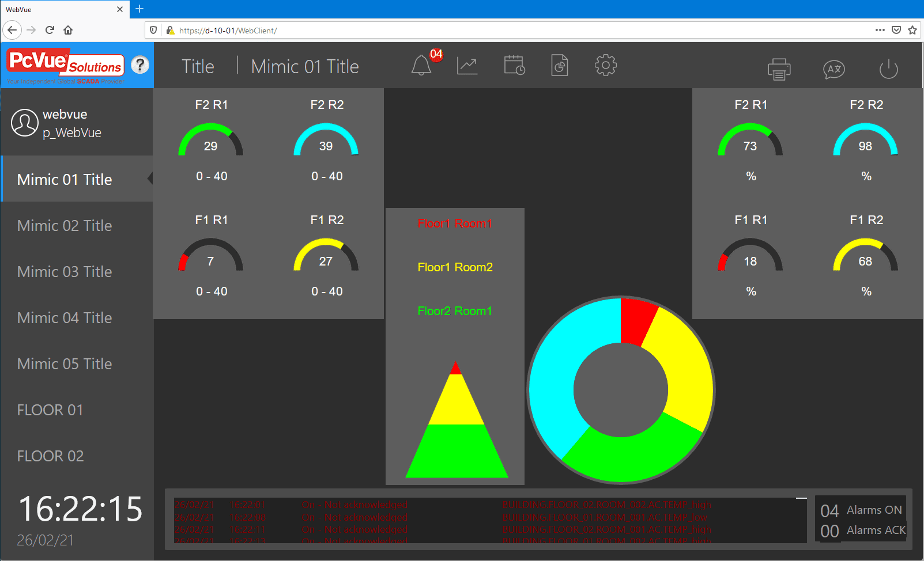Go to browser home page

tap(68, 30)
